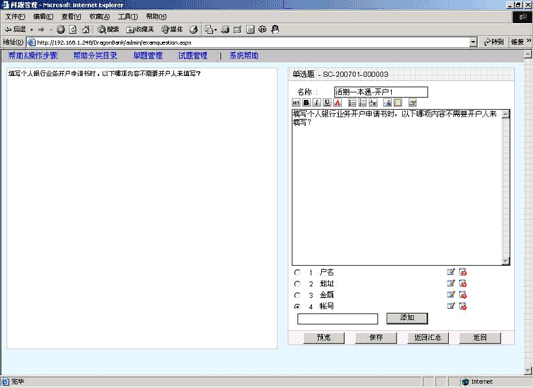Open the Mail icon dropdown in toolbar
This screenshot has height=388, width=533.
click(216, 30)
